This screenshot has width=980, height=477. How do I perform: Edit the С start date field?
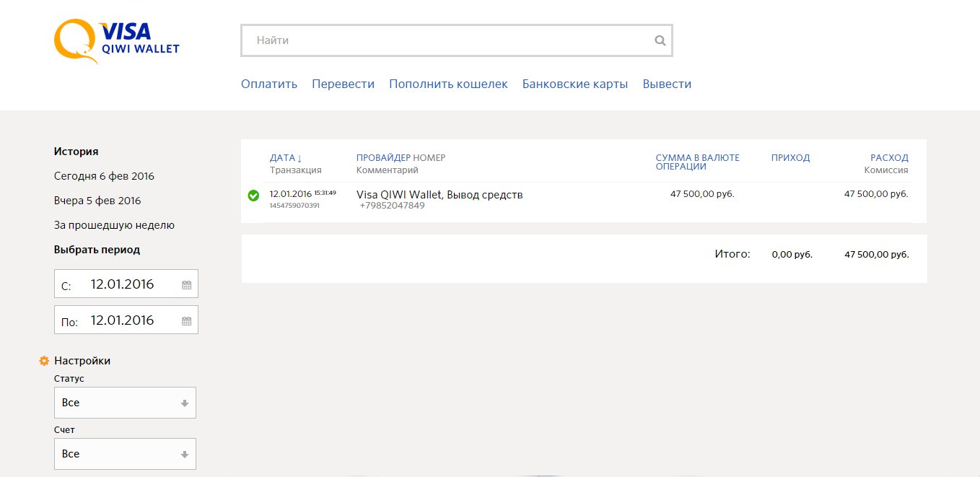point(126,284)
